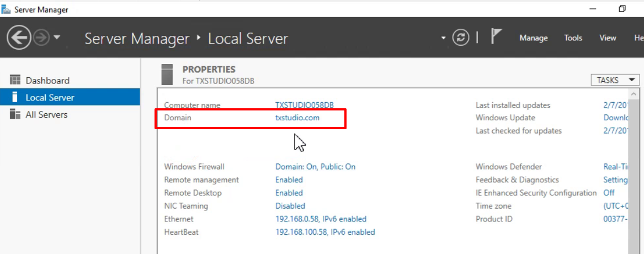Open the TASKS dropdown
Screen dimensions: 644x254
pos(615,80)
